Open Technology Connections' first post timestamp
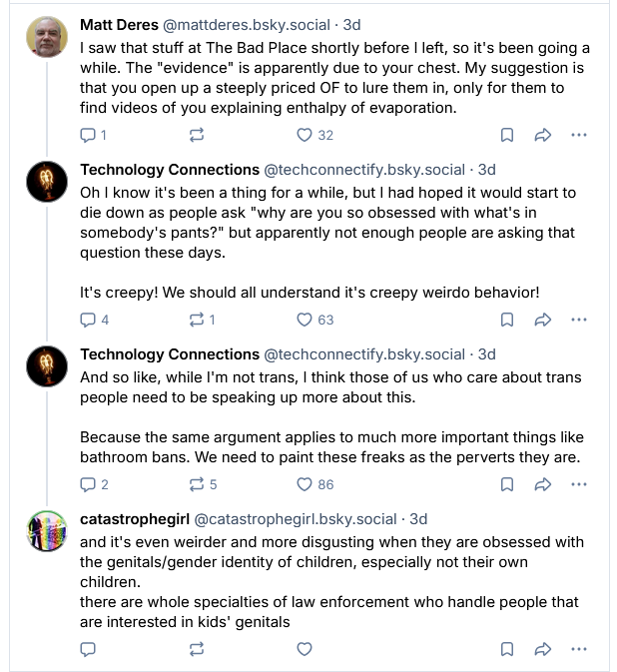This screenshot has height=672, width=617. point(486,170)
